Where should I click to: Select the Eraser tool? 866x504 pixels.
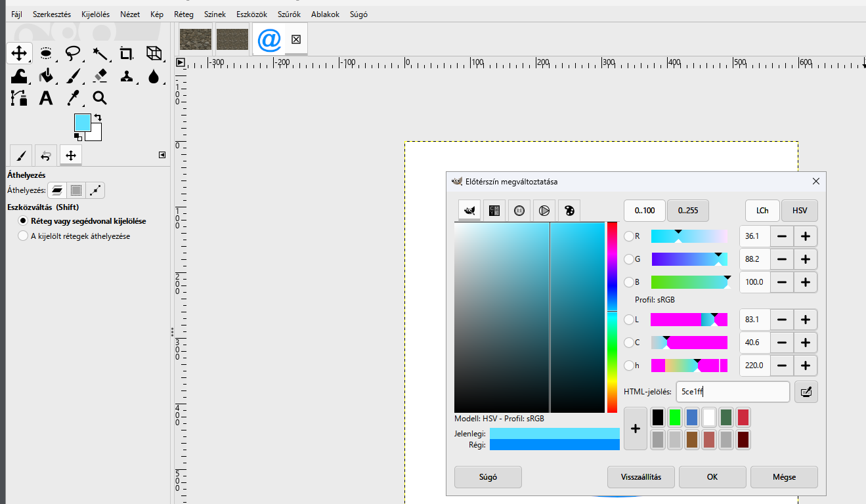click(100, 76)
